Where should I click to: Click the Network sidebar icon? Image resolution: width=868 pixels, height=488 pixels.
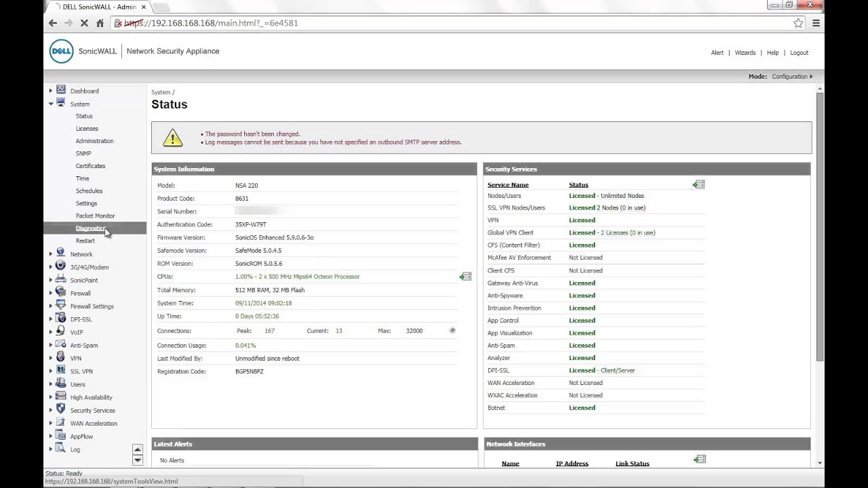tap(60, 253)
